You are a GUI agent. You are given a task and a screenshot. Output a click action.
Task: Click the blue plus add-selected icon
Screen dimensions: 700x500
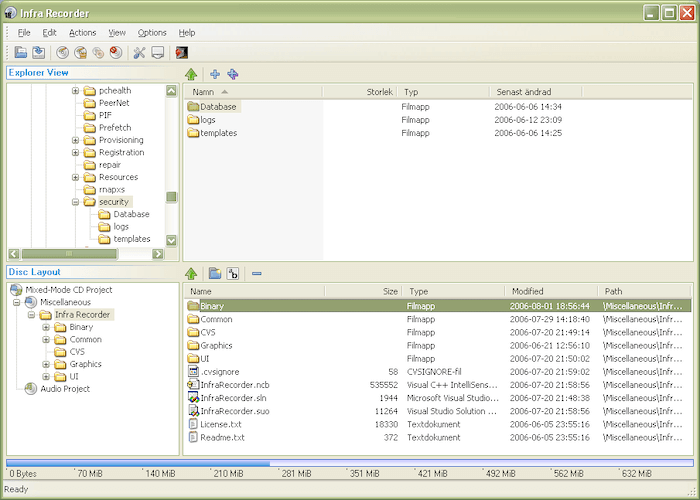(x=215, y=74)
